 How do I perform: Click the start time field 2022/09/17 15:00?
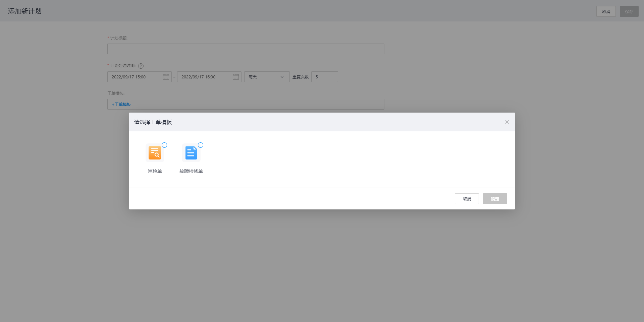pyautogui.click(x=134, y=77)
